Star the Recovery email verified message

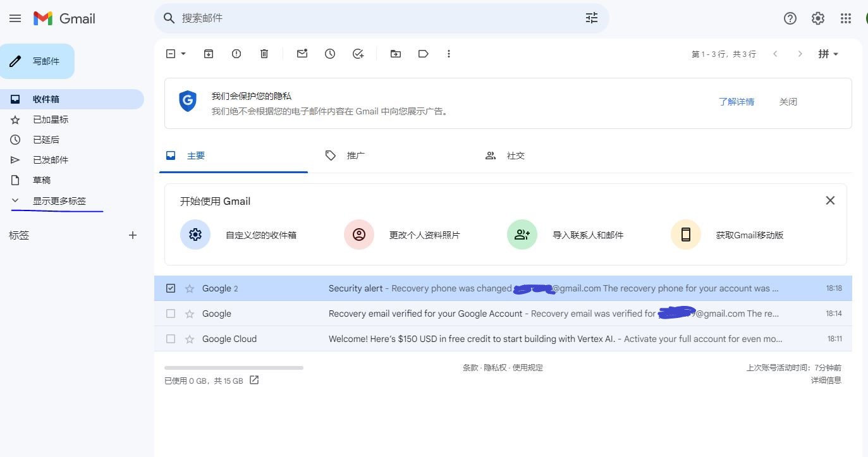190,314
